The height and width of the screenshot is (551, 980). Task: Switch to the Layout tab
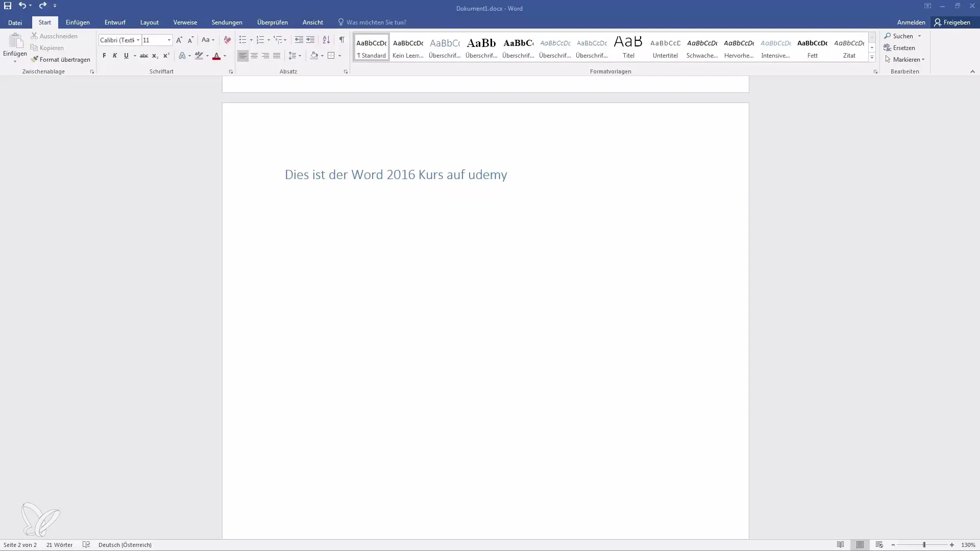tap(150, 22)
